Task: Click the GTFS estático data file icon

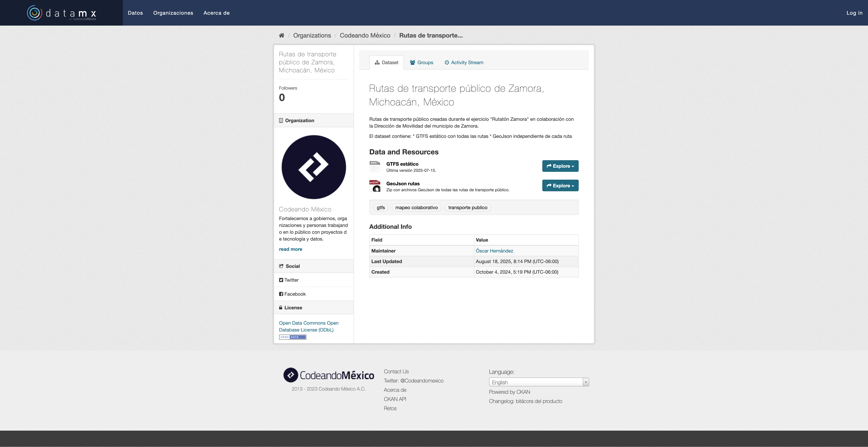Action: 375,166
